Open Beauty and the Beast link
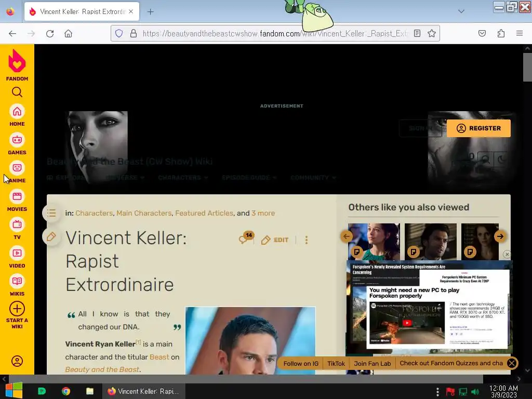This screenshot has height=399, width=532. point(102,369)
